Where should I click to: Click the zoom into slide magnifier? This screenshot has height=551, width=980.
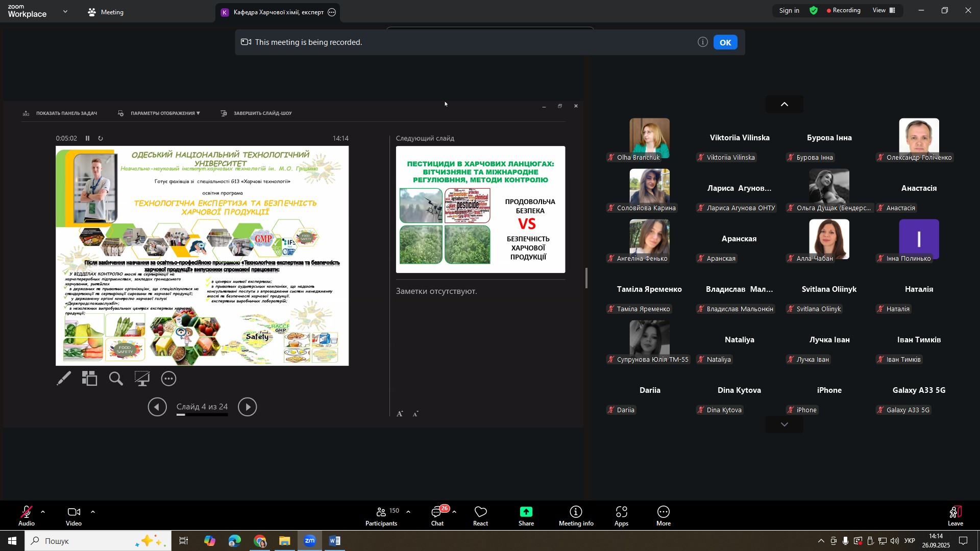[116, 379]
